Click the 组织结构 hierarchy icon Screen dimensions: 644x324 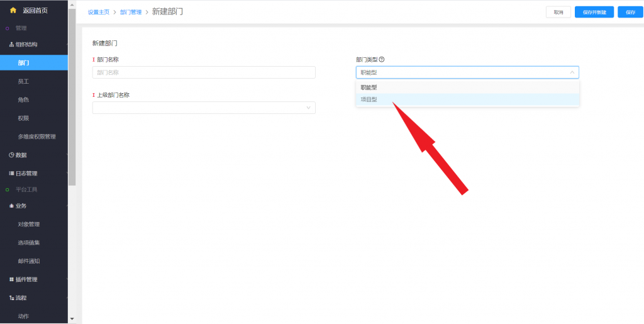point(11,45)
